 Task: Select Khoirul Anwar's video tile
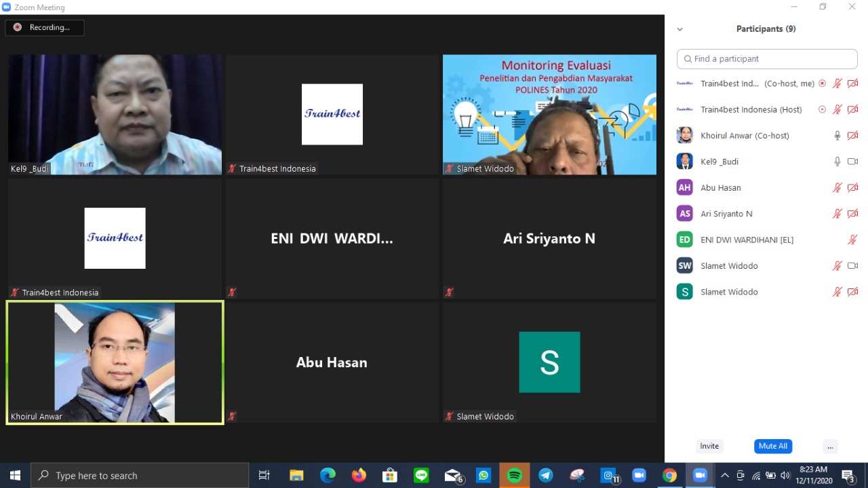click(x=115, y=363)
